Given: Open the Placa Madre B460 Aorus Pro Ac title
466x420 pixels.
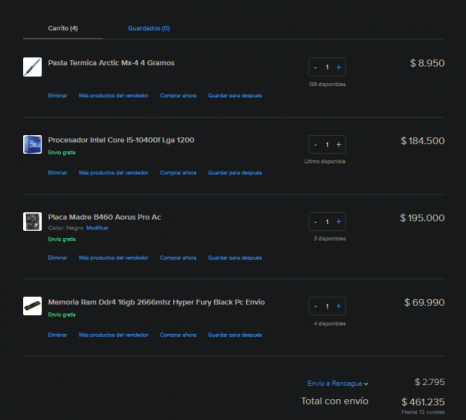Looking at the screenshot, I should coord(104,217).
